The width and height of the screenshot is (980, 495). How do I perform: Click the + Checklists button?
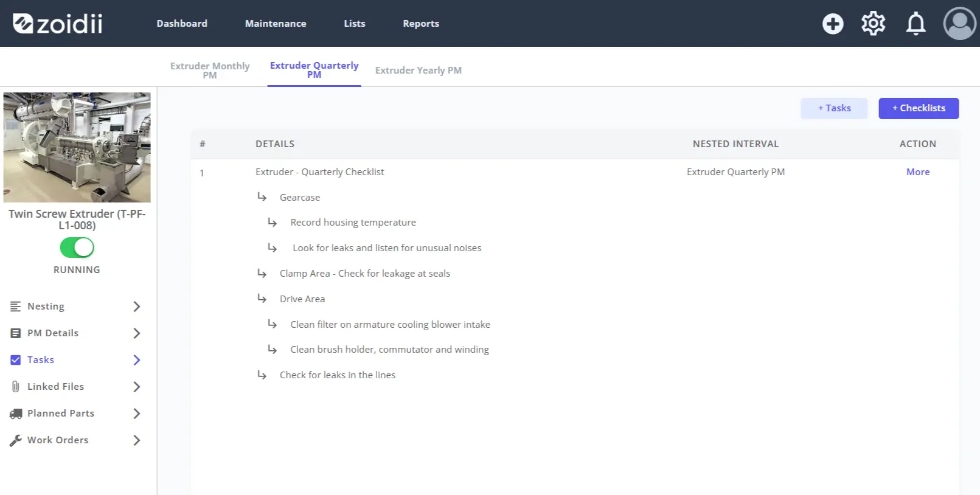[919, 108]
